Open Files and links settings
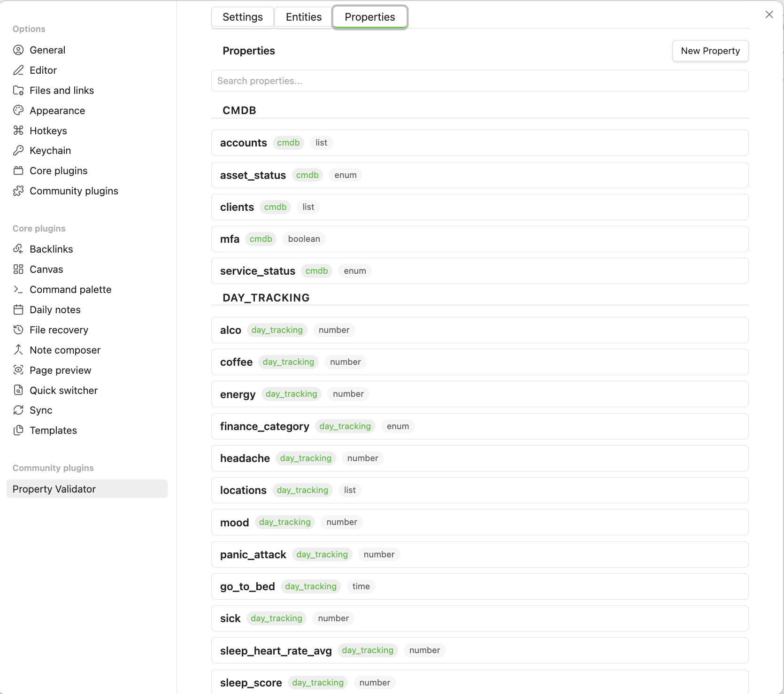 click(61, 90)
